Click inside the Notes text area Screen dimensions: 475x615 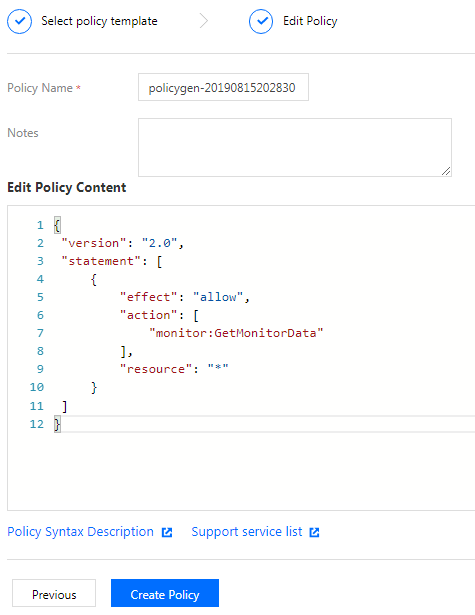pyautogui.click(x=295, y=147)
